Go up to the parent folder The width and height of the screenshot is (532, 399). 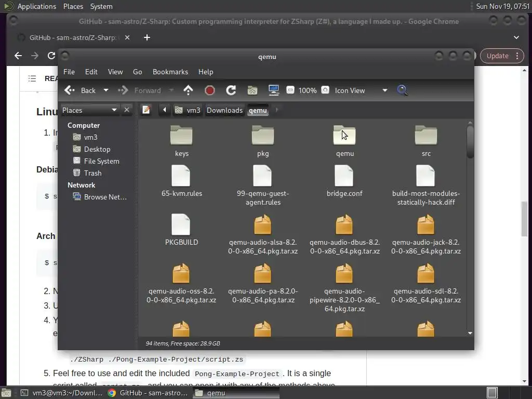click(188, 90)
